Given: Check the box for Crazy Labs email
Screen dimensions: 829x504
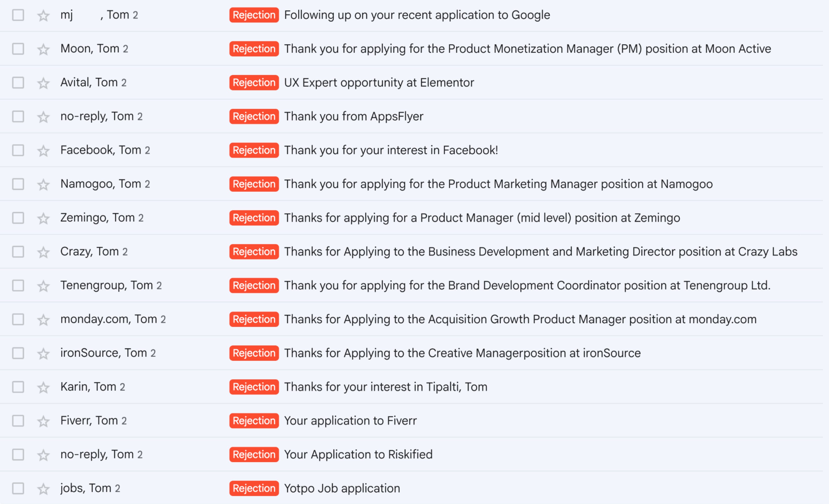Looking at the screenshot, I should click(18, 252).
